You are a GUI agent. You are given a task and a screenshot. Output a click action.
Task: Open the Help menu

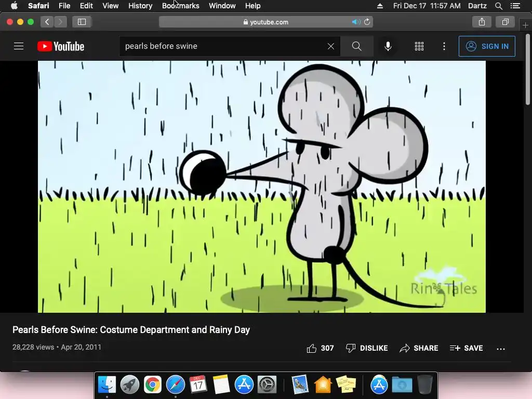pos(253,6)
